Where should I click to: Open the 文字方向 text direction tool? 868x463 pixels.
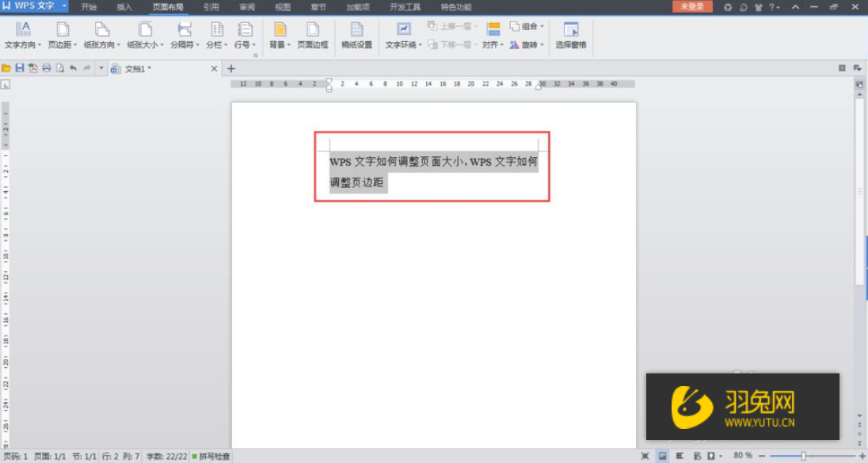pyautogui.click(x=23, y=36)
